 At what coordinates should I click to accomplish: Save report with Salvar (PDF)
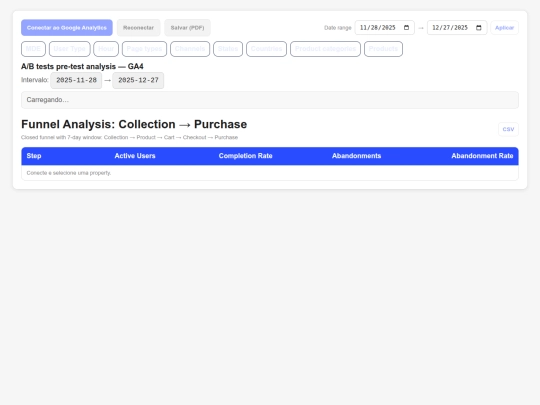[x=187, y=28]
